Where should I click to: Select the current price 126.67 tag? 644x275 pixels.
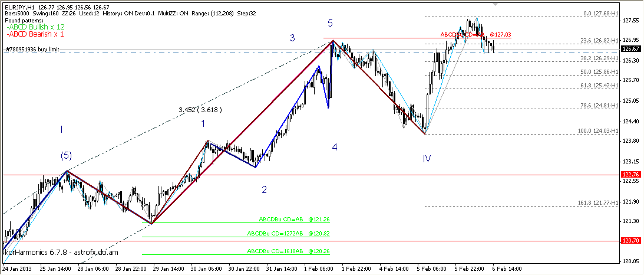tap(630, 49)
